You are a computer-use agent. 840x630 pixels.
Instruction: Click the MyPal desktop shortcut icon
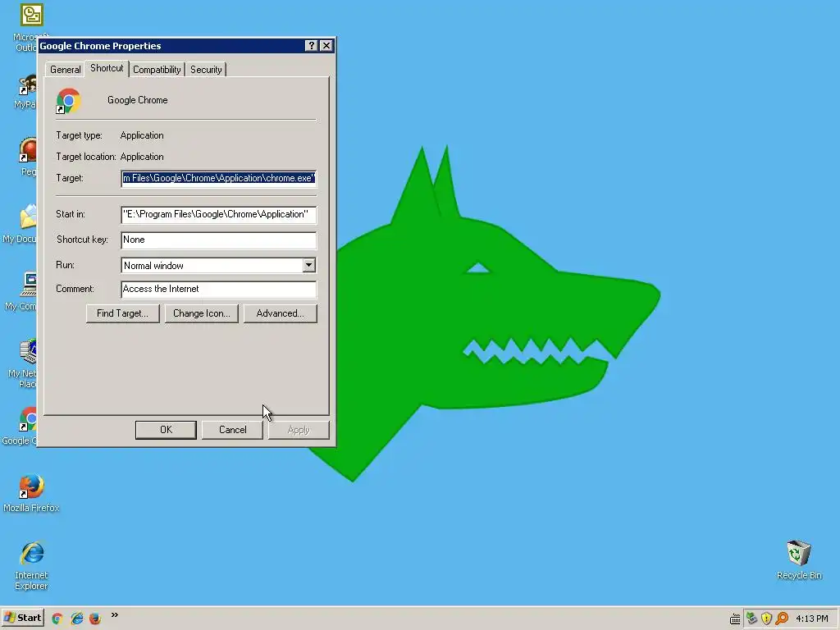[28, 84]
